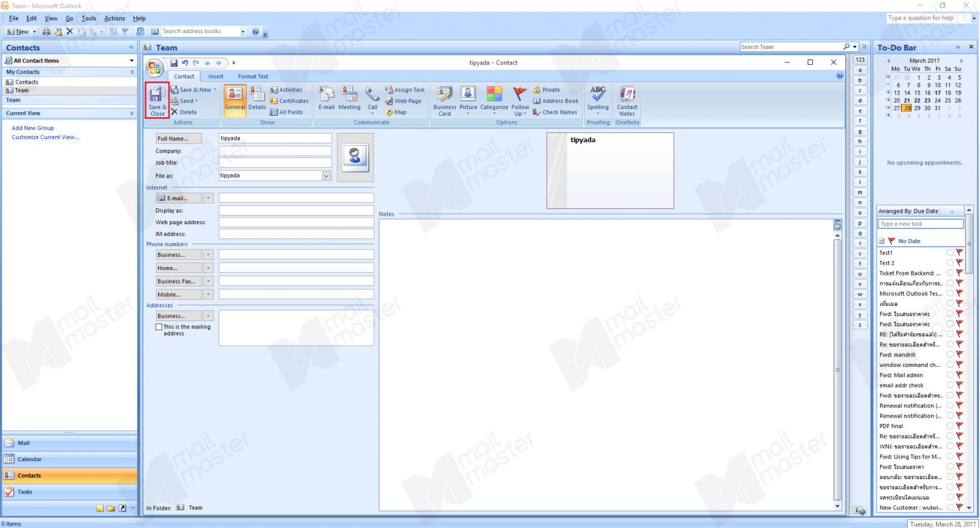This screenshot has height=528, width=980.
Task: Go to the Calendar pane
Action: click(70, 459)
